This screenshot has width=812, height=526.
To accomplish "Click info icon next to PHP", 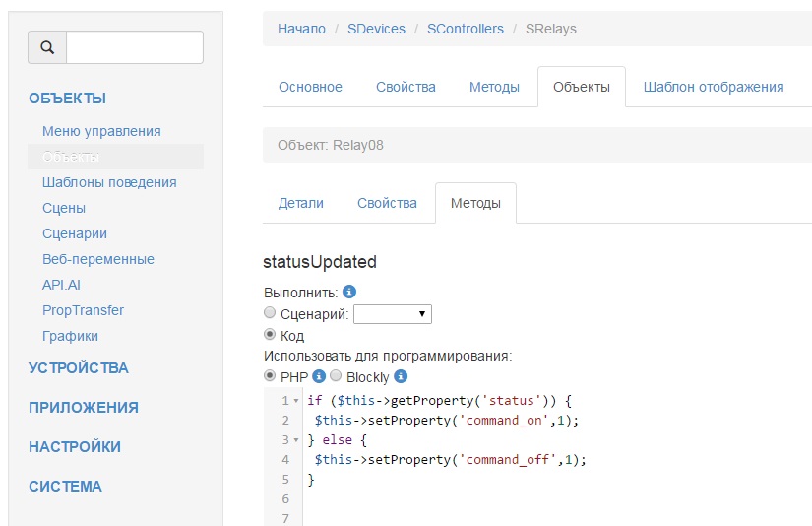I will [319, 376].
